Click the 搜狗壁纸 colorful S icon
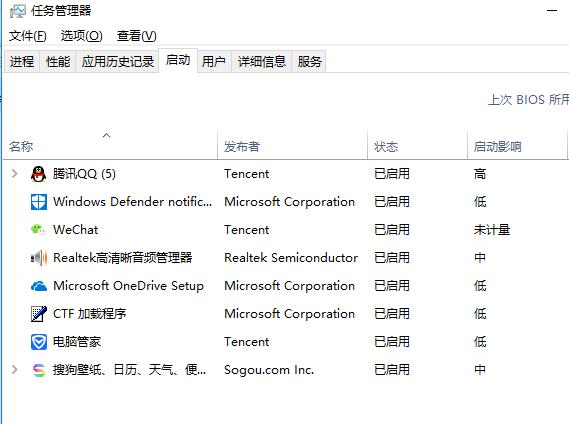Screen dimensions: 569x424 38,370
